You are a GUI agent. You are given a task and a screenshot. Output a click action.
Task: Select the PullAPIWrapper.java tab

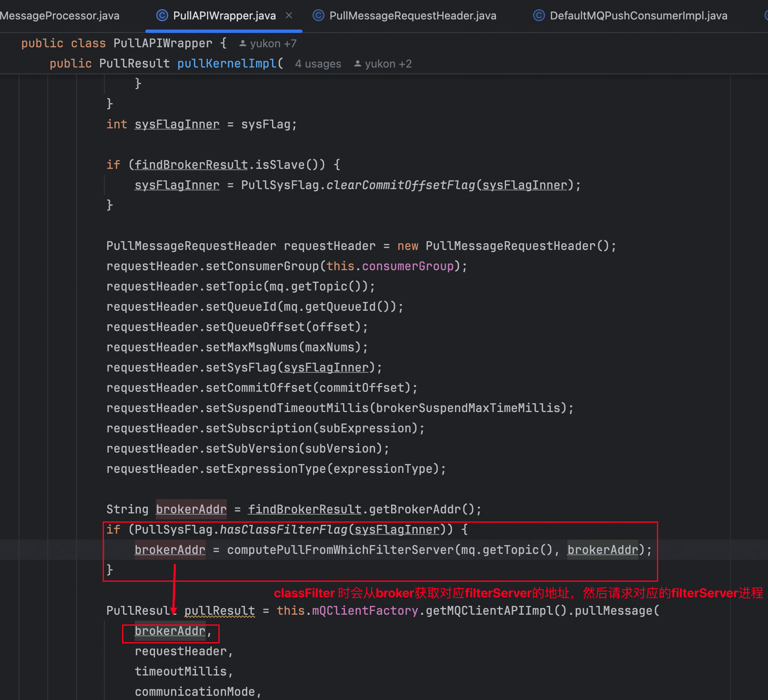click(x=224, y=16)
